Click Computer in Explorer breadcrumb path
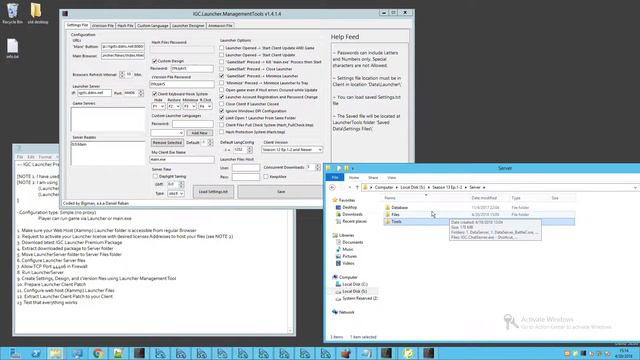Viewport: 640px width, 360px height. coord(384,187)
